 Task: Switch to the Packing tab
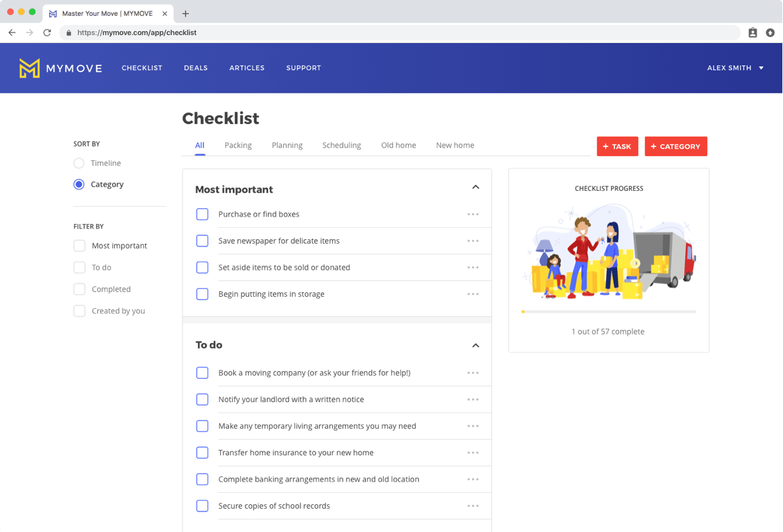(x=238, y=146)
